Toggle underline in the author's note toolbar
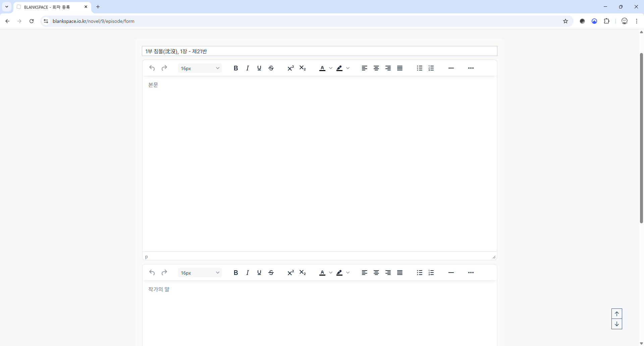 [x=259, y=273]
